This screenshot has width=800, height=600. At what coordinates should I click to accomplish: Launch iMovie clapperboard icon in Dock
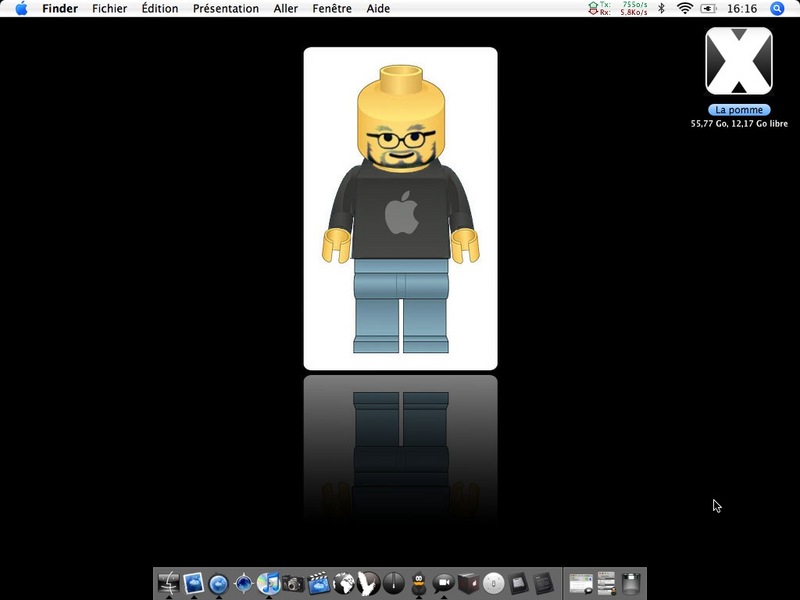pyautogui.click(x=319, y=583)
